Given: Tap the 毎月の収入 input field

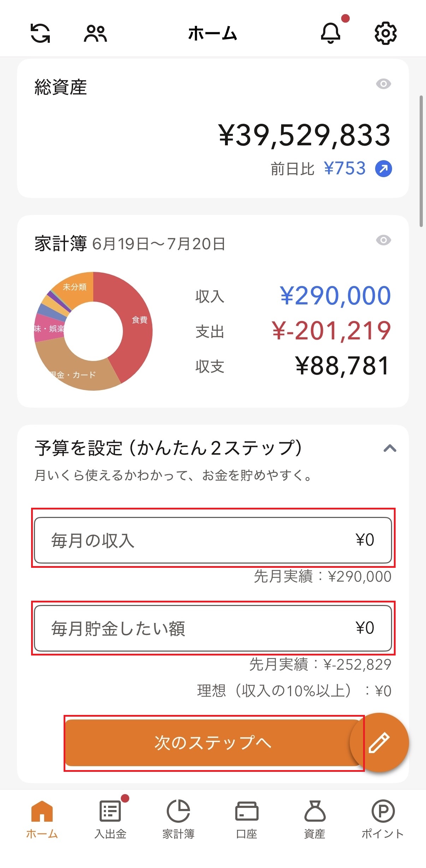Looking at the screenshot, I should [213, 540].
